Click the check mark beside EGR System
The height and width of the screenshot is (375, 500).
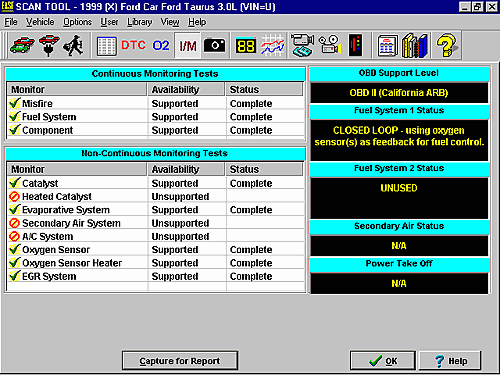(x=14, y=276)
